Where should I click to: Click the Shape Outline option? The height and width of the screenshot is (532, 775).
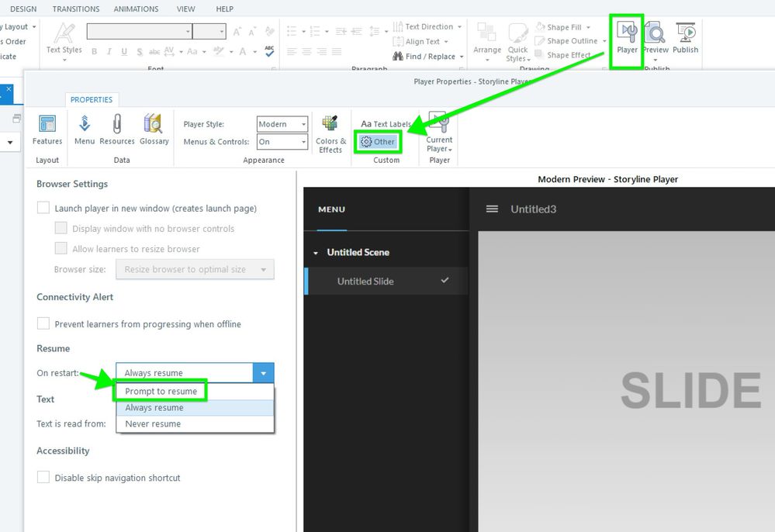tap(566, 41)
